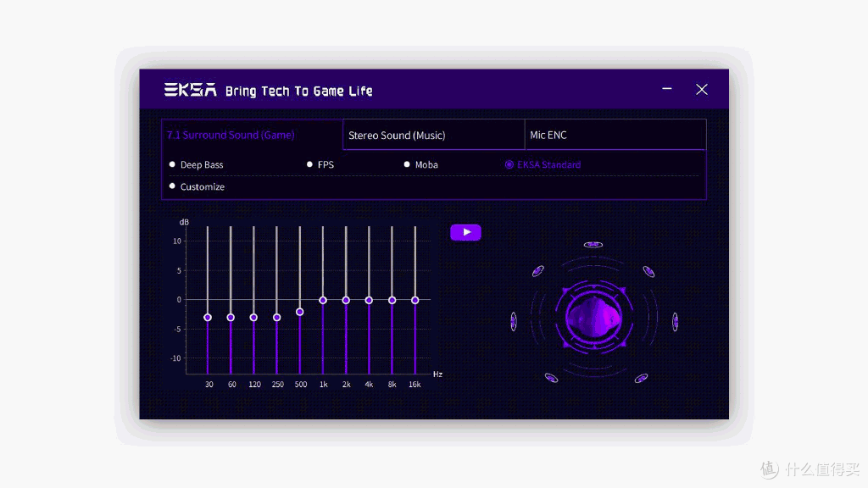Minimize the EKSA window

click(667, 88)
